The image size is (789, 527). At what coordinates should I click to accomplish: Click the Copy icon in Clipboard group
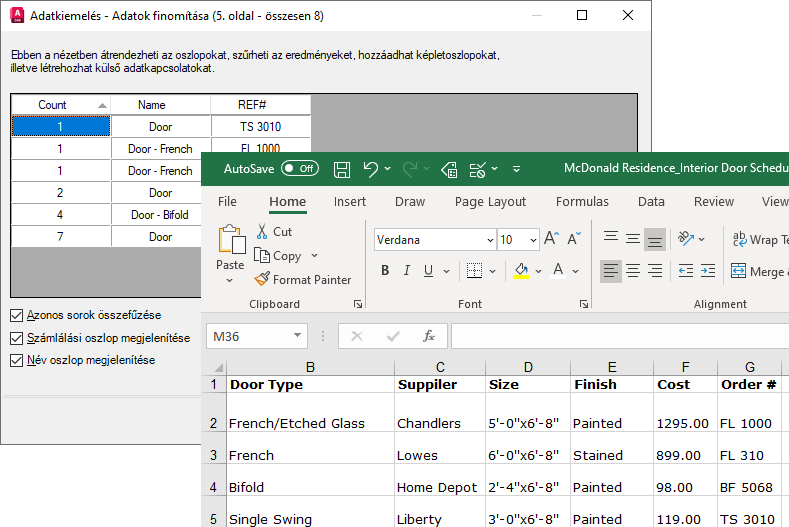pos(262,256)
